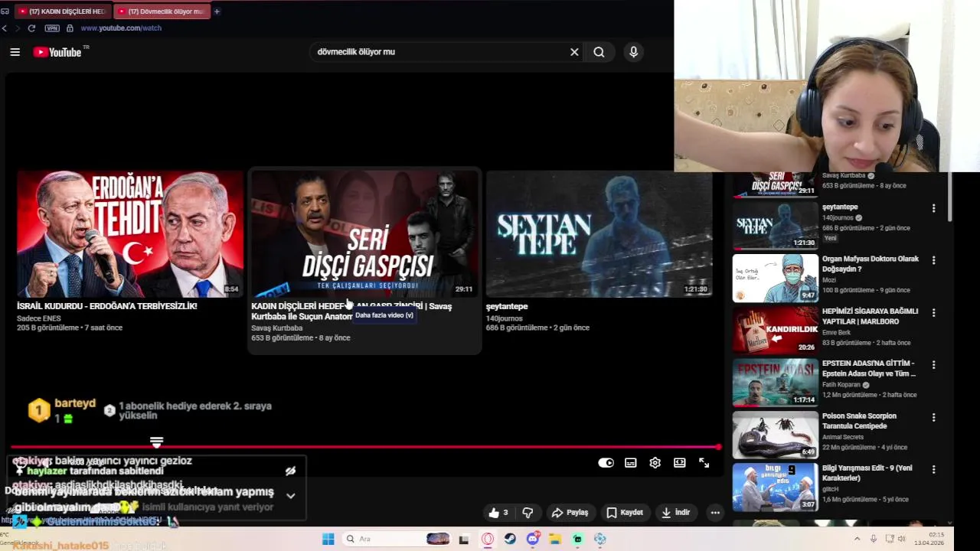This screenshot has width=980, height=551.
Task: Open File Explorer from taskbar
Action: (555, 539)
